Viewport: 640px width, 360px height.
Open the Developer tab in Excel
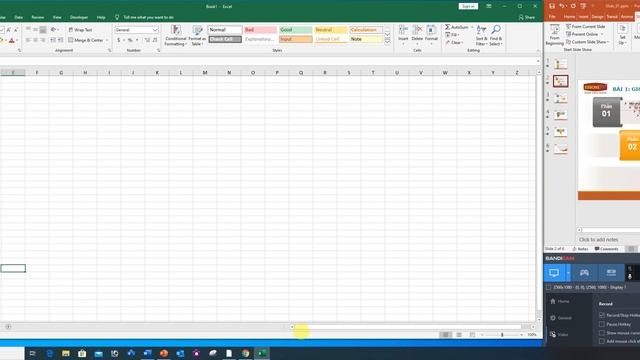(x=79, y=17)
